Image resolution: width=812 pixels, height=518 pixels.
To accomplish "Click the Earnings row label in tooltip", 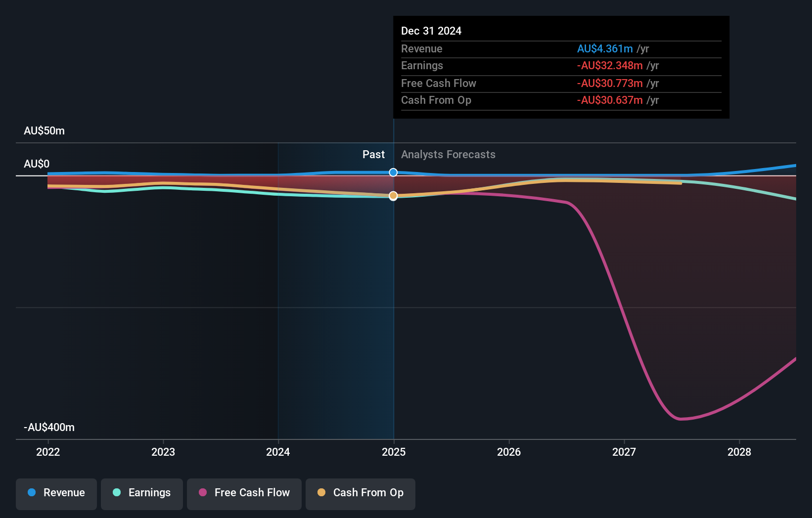I will click(422, 66).
